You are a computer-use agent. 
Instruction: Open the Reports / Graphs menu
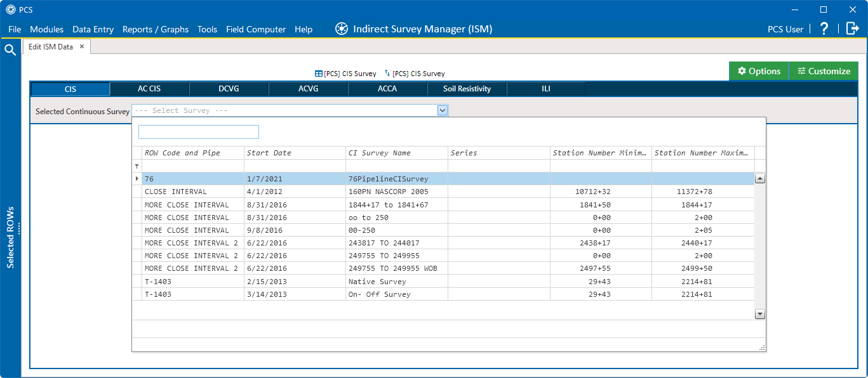156,29
